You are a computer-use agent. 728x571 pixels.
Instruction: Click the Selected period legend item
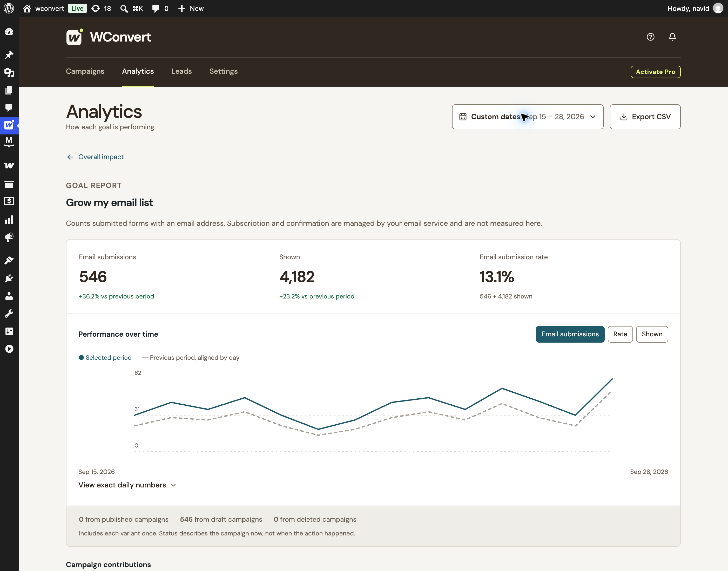point(105,357)
